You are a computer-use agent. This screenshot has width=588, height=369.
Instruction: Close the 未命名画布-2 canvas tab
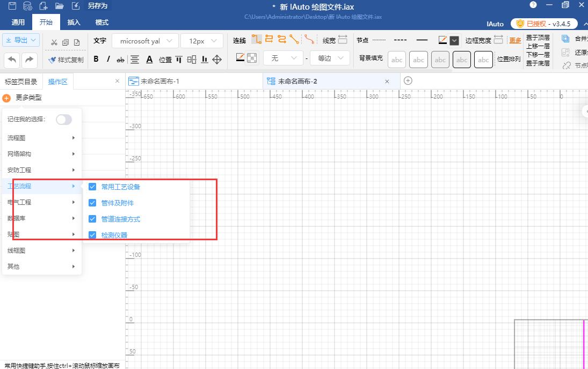(x=387, y=82)
